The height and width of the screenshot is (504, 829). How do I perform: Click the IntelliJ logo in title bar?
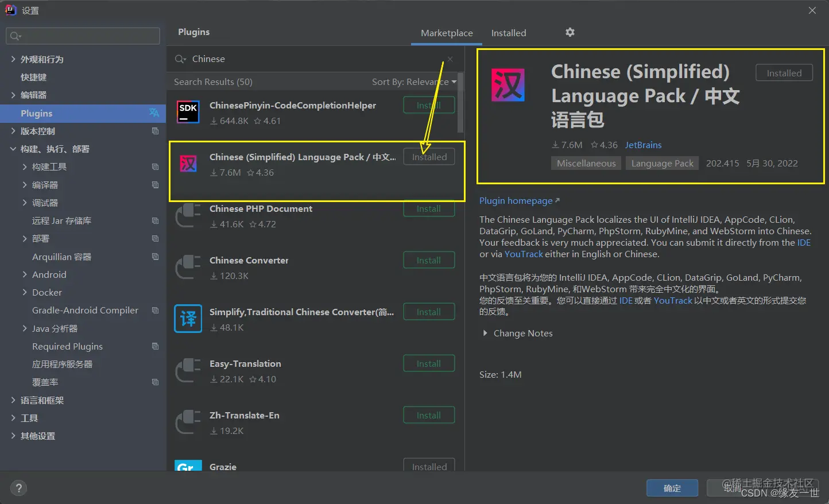coord(11,10)
